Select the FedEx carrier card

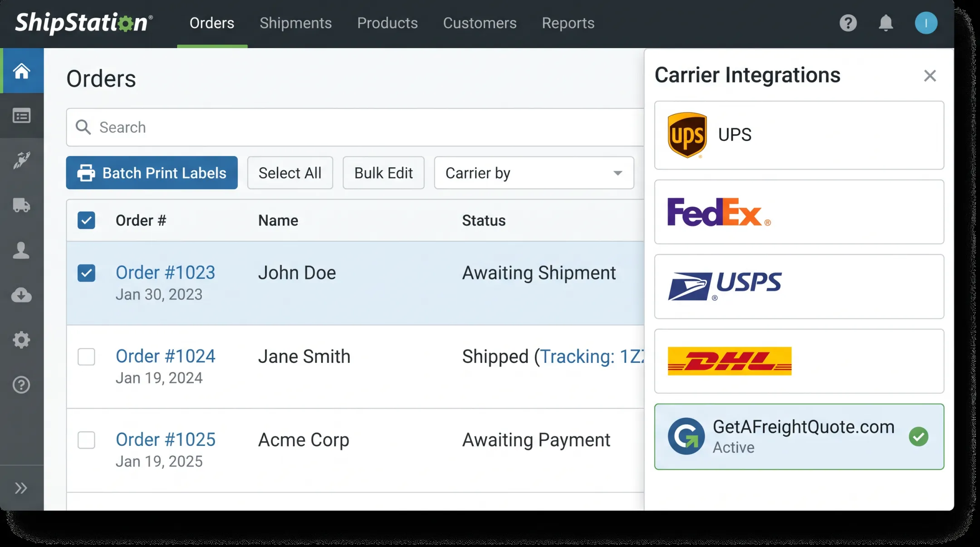click(x=799, y=212)
